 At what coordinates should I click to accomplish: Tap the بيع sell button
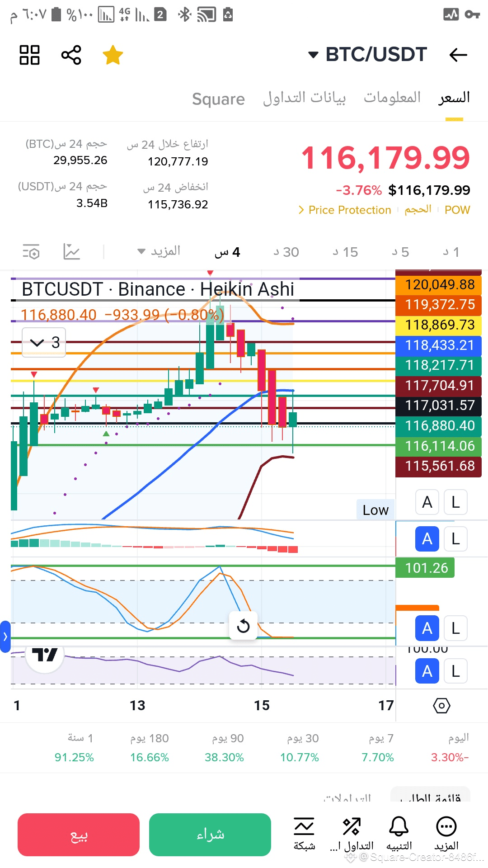[79, 835]
